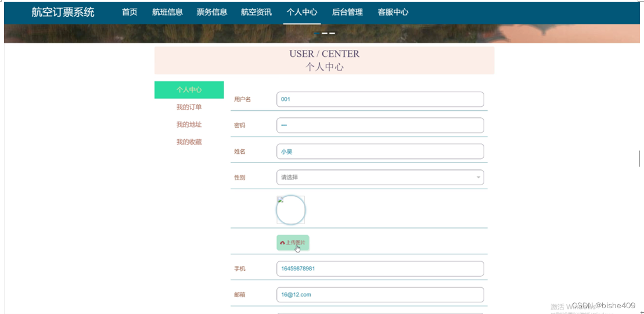Click the circular avatar image placeholder

coord(291,210)
